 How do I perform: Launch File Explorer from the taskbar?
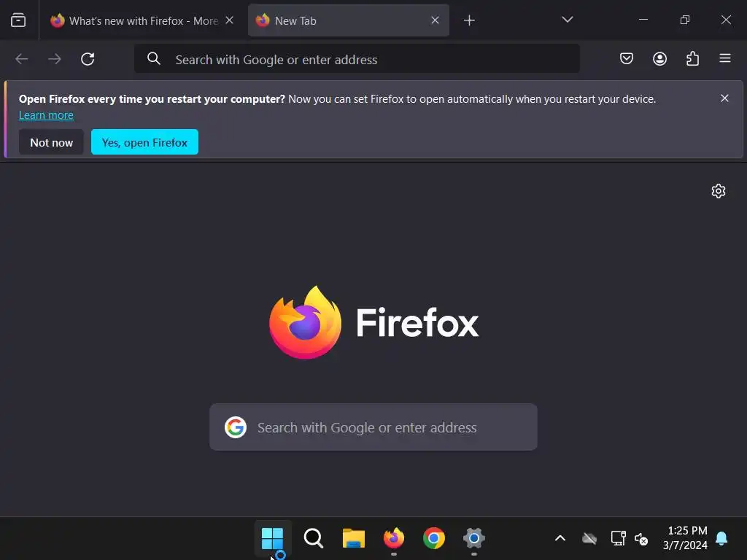pos(354,538)
